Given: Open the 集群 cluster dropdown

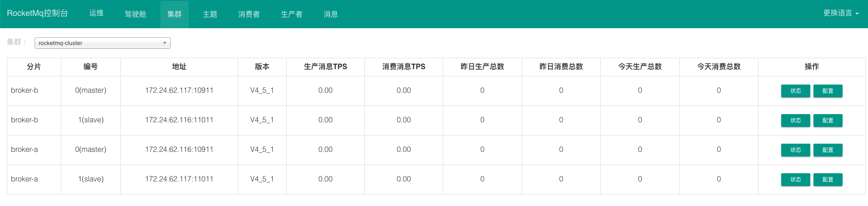Looking at the screenshot, I should point(102,43).
